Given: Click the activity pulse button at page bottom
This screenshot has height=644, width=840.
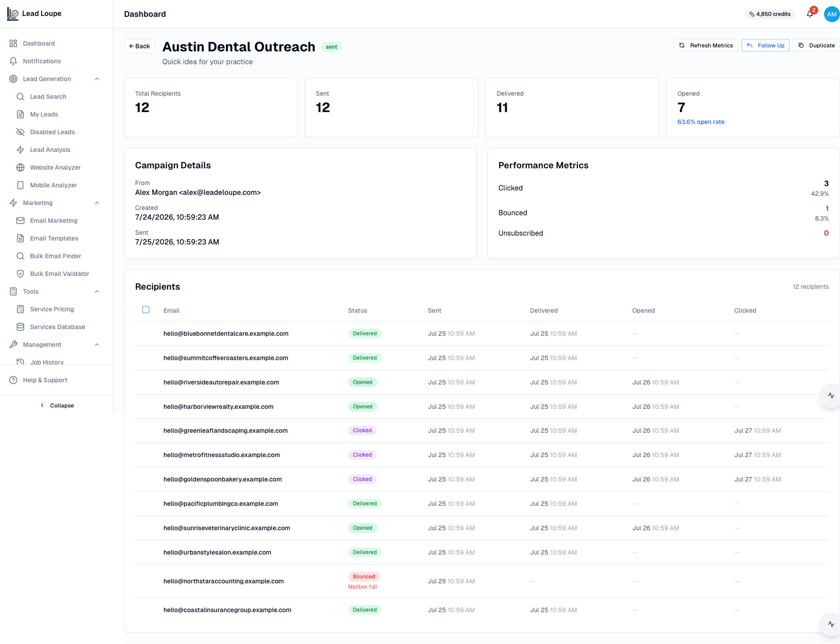Looking at the screenshot, I should pos(831,624).
